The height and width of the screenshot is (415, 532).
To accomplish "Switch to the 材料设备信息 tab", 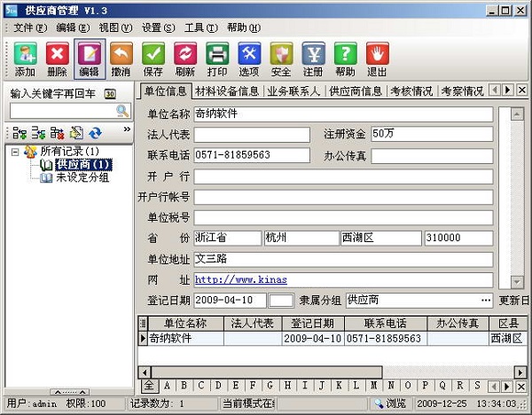I will (x=227, y=90).
